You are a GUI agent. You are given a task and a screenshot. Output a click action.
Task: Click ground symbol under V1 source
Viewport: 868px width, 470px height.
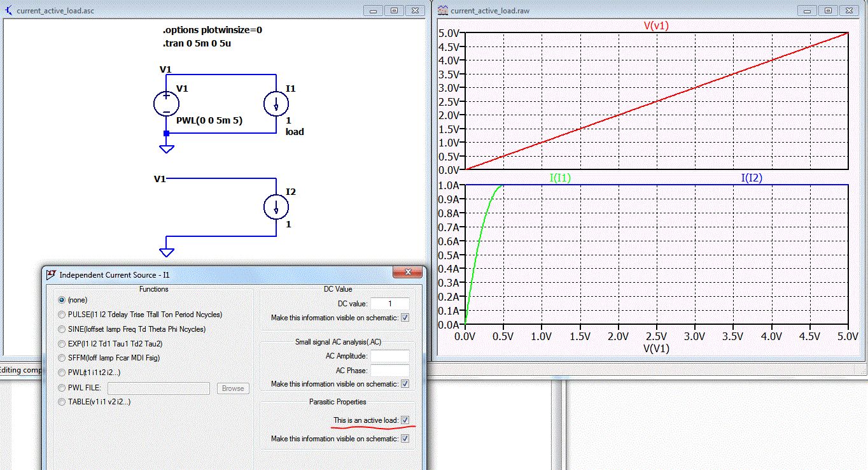[x=167, y=148]
